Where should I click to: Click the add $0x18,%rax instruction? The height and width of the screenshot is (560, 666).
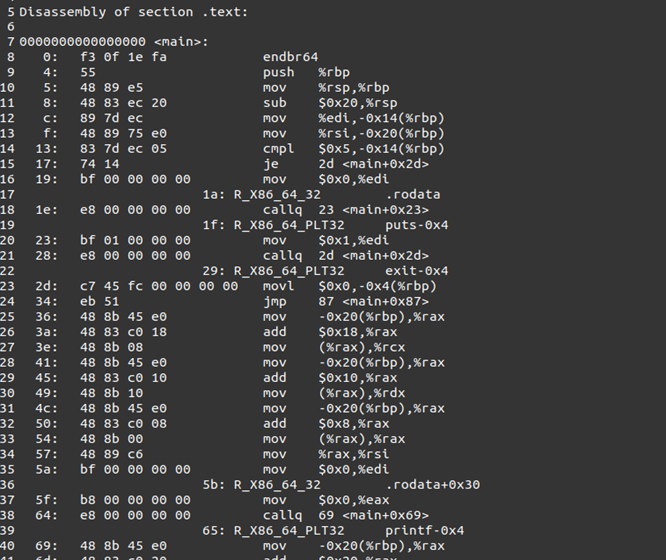pos(330,332)
